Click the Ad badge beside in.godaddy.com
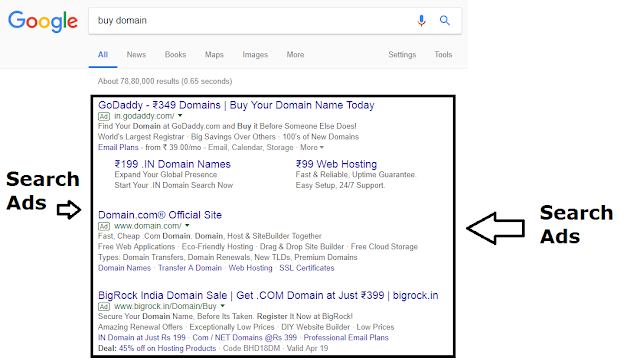Viewport: 640px width, 361px height. 104,116
